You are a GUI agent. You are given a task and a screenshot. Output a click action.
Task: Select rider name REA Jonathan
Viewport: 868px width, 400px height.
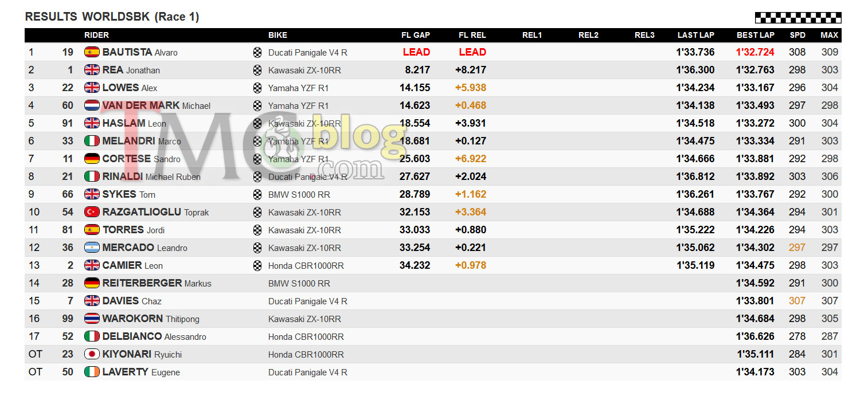(x=131, y=70)
